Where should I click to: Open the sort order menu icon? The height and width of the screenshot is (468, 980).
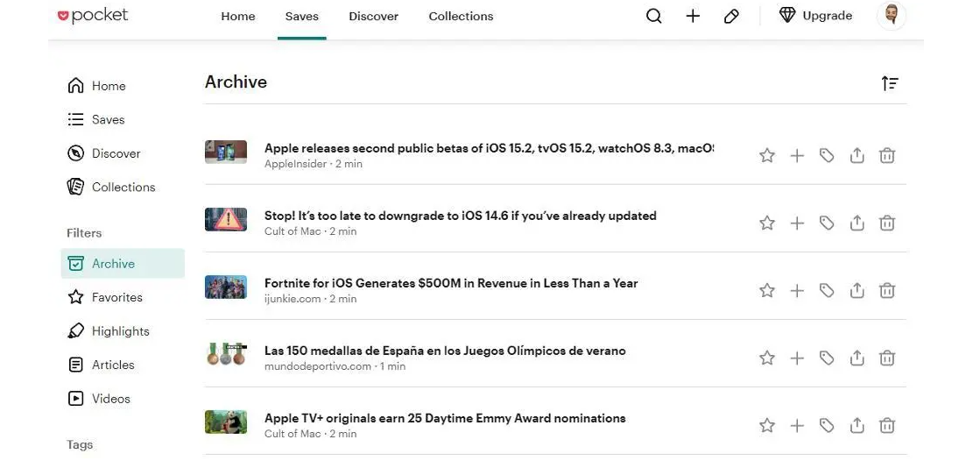pyautogui.click(x=890, y=83)
